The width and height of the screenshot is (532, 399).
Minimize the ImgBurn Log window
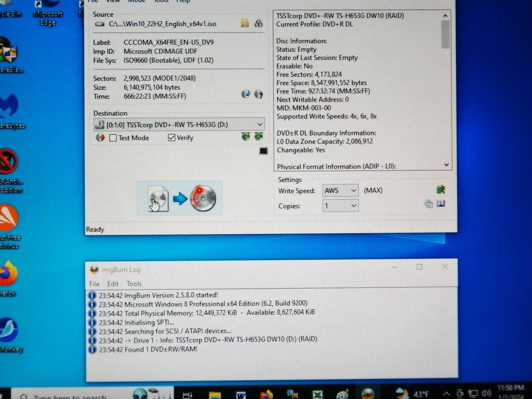point(394,267)
